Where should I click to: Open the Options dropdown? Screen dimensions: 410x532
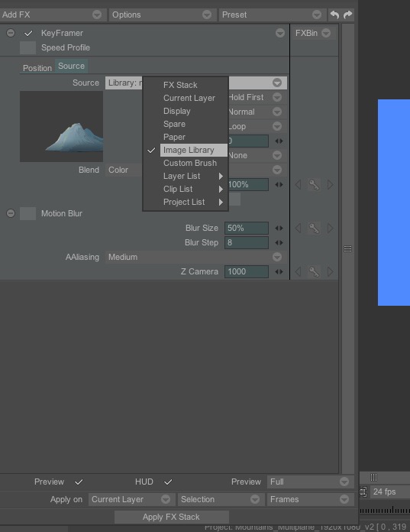163,15
